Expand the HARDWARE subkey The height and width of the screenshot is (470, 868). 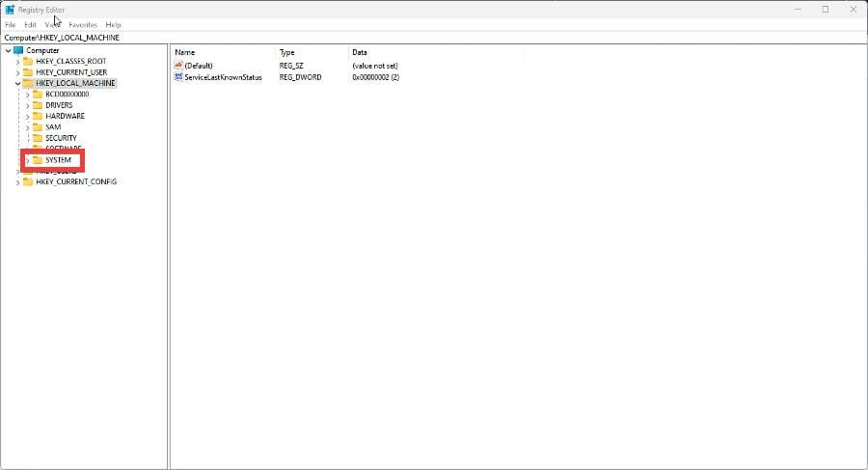pyautogui.click(x=28, y=117)
